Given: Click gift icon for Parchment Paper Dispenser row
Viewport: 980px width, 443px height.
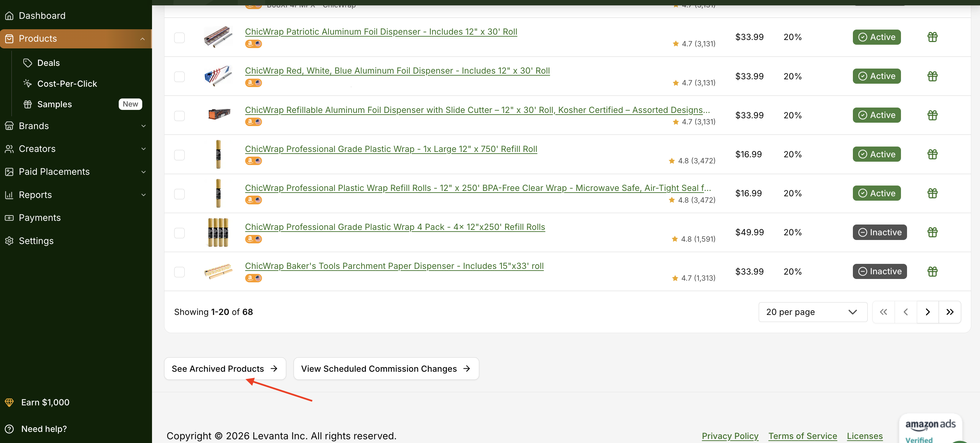Looking at the screenshot, I should (x=932, y=272).
